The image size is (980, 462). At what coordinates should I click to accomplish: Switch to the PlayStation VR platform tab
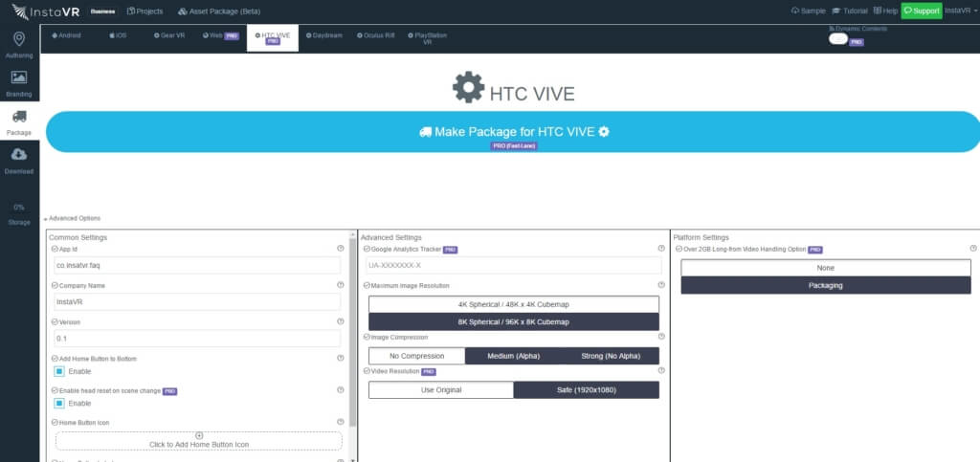pos(428,38)
